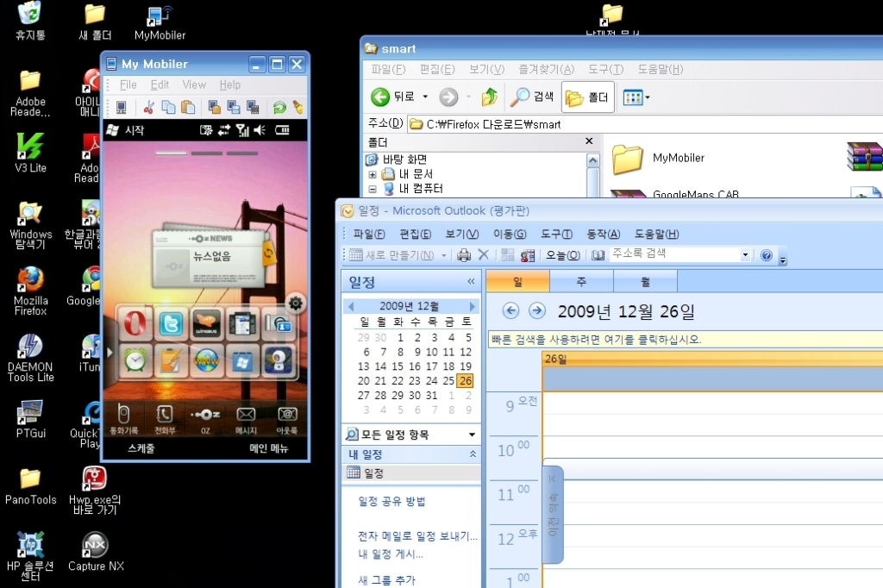Click the scissors Cut icon in My Mobiler
The height and width of the screenshot is (588, 883).
coord(148,107)
